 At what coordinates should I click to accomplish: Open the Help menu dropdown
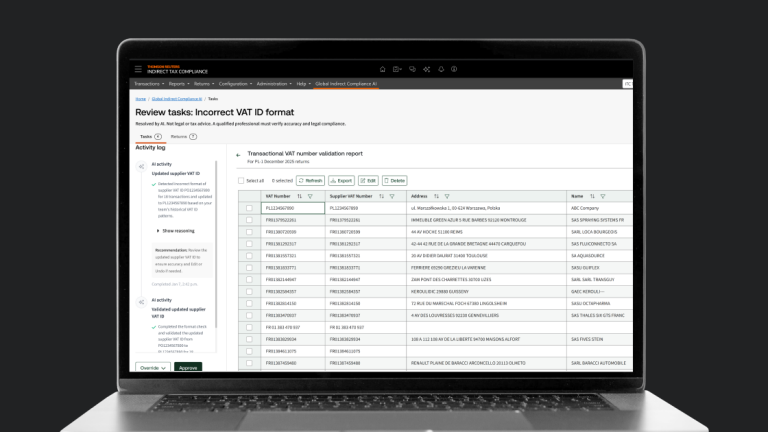click(304, 84)
